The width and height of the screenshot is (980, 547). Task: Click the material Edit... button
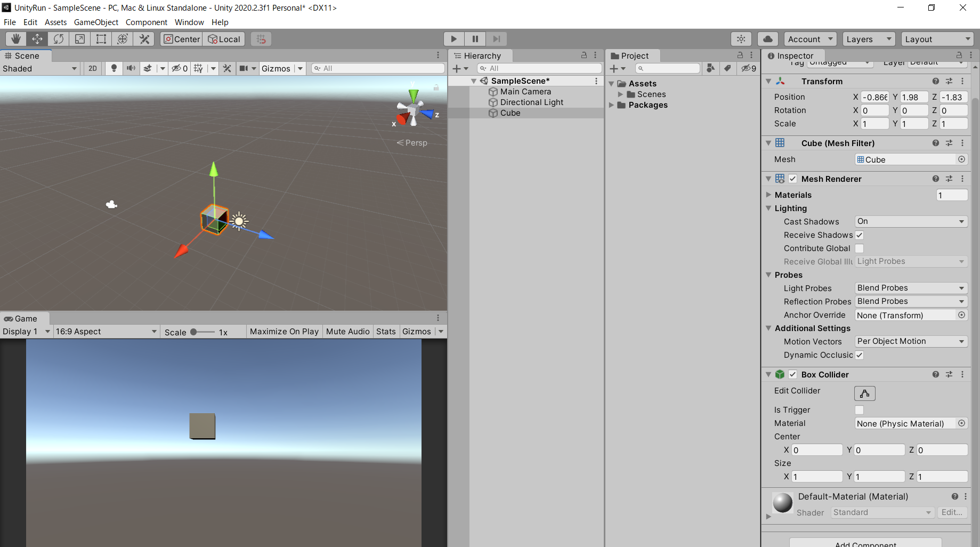[x=952, y=512]
